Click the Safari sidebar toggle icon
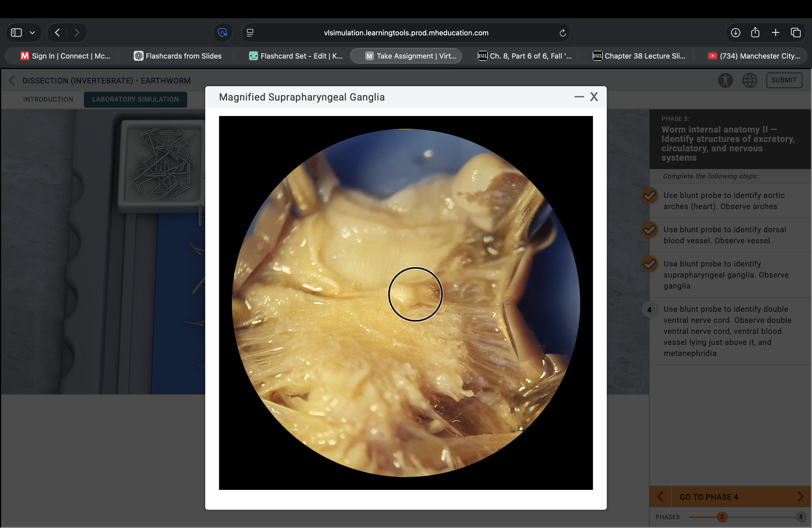The height and width of the screenshot is (528, 812). 16,33
